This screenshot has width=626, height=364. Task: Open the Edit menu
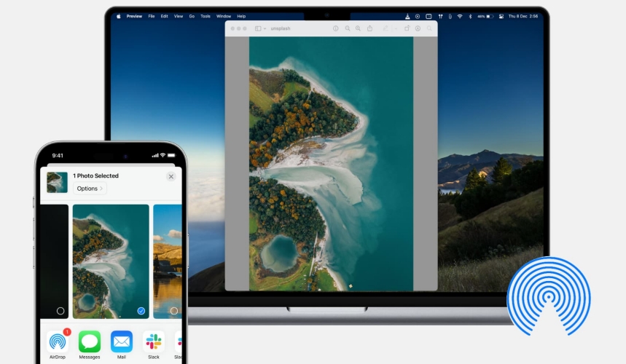point(164,16)
